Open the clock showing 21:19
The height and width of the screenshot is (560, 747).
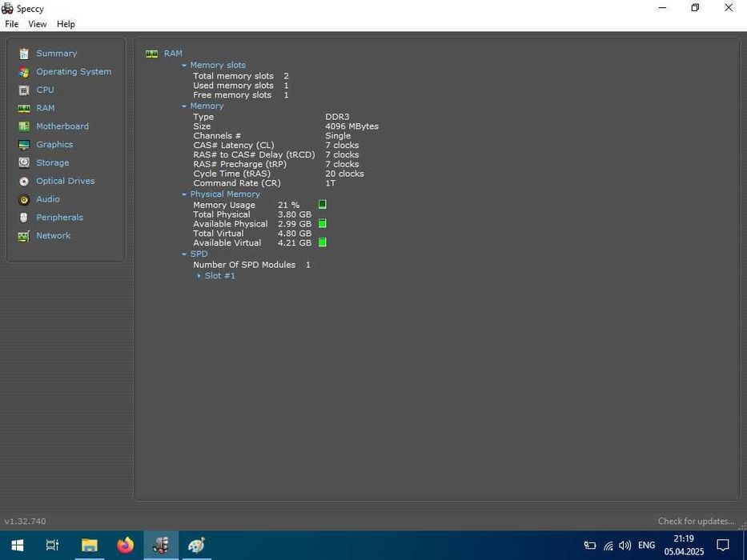point(684,538)
